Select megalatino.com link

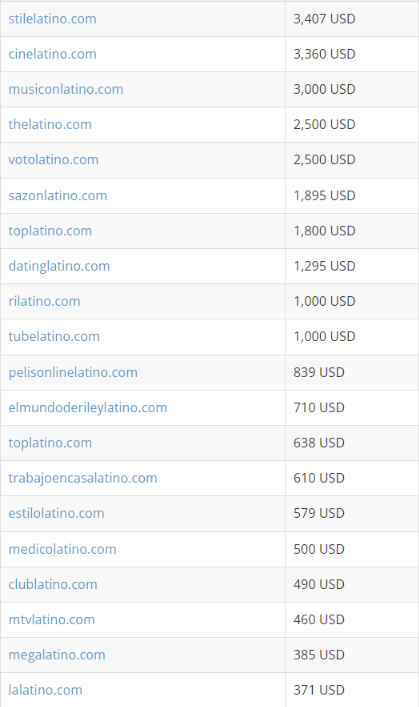57,655
